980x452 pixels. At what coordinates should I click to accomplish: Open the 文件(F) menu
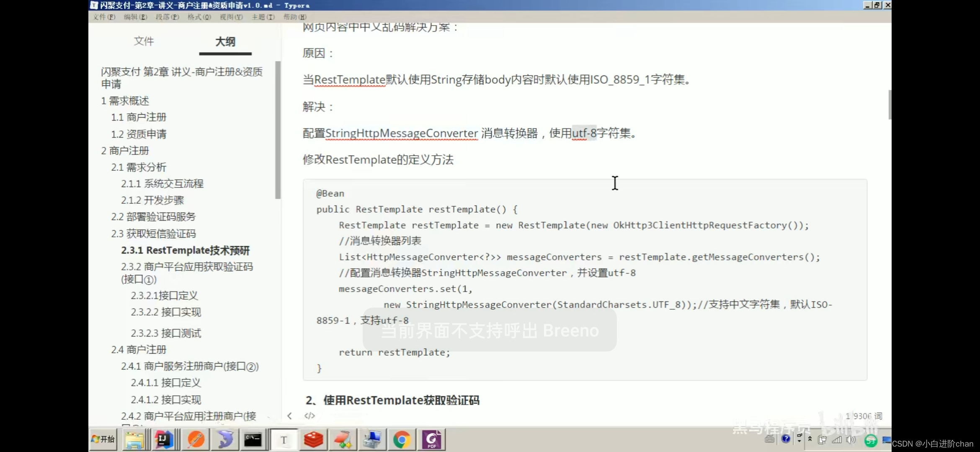pyautogui.click(x=104, y=17)
